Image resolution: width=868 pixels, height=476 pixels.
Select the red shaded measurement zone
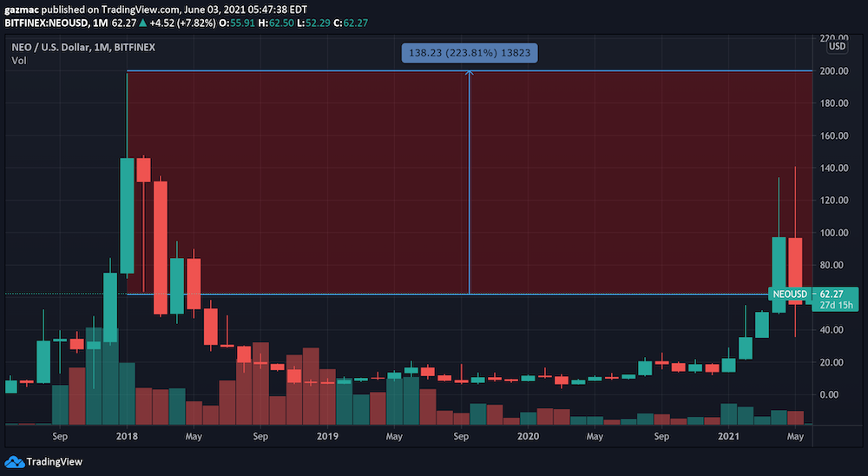(347, 174)
